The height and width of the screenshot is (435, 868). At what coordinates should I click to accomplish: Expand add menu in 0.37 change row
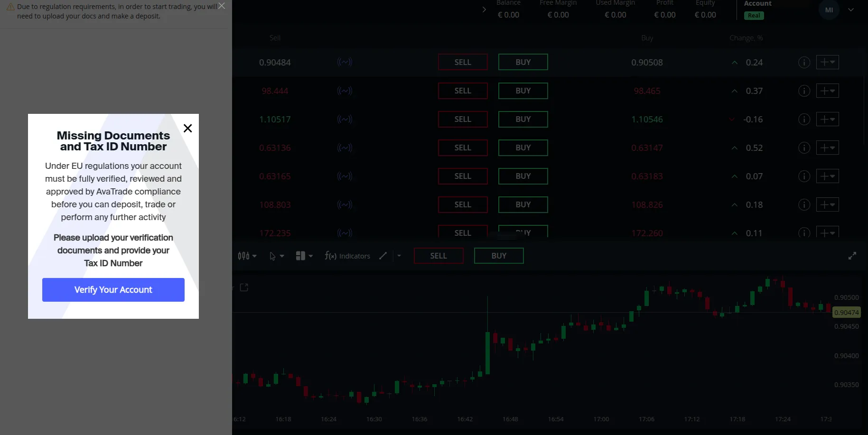(x=827, y=91)
